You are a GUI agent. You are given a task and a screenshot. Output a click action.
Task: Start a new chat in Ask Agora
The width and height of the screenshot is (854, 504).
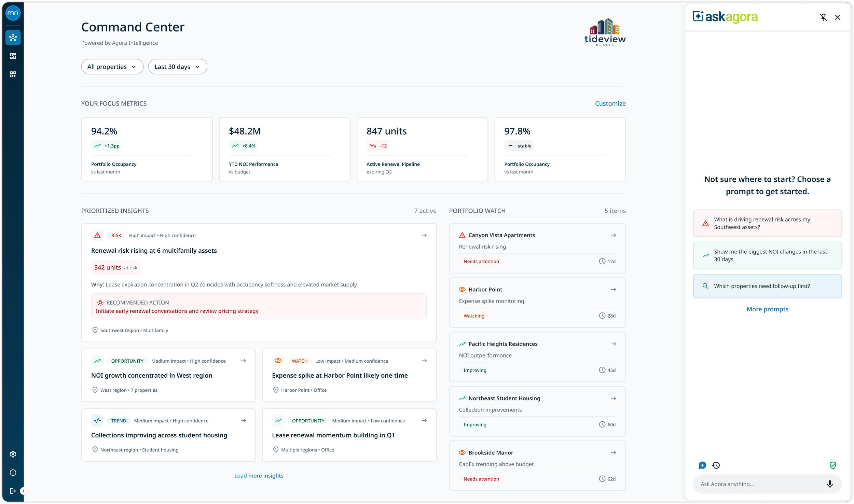click(x=702, y=465)
